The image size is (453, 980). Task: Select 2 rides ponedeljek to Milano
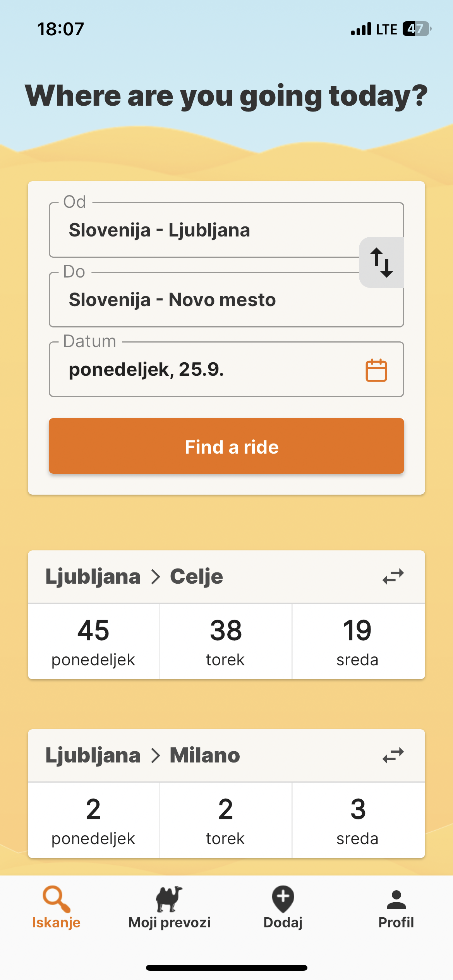pyautogui.click(x=93, y=820)
